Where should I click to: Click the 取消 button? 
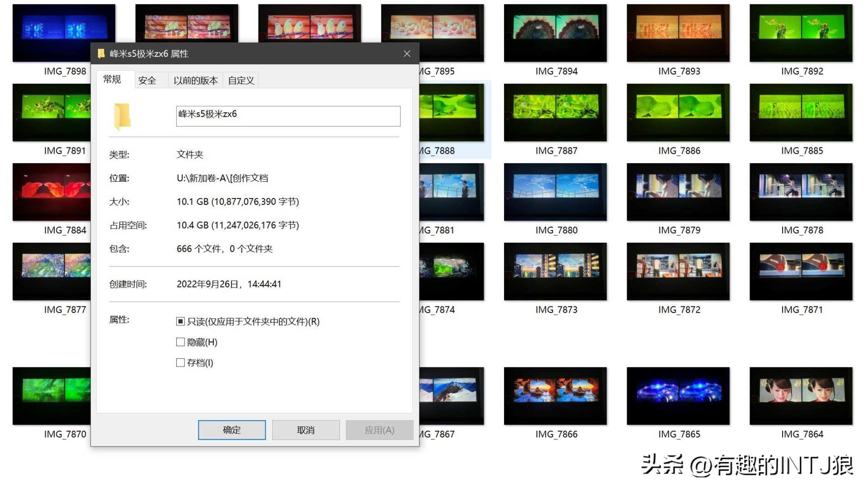click(306, 430)
